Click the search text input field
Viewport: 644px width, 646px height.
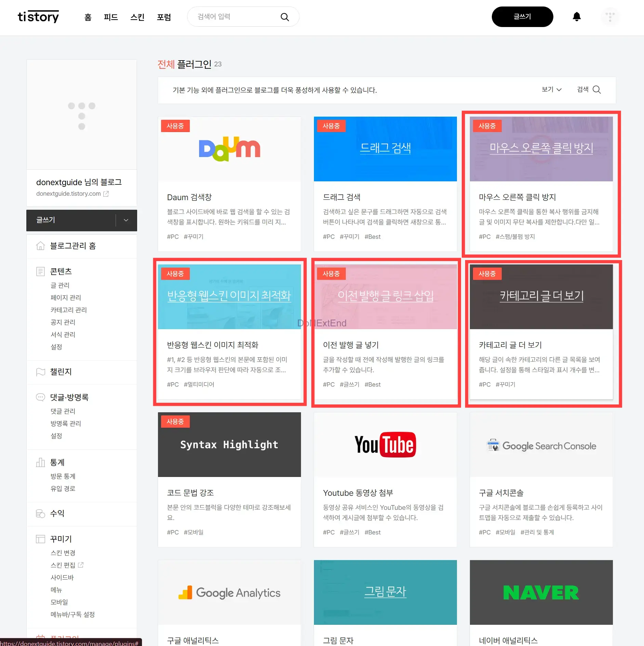click(x=236, y=17)
